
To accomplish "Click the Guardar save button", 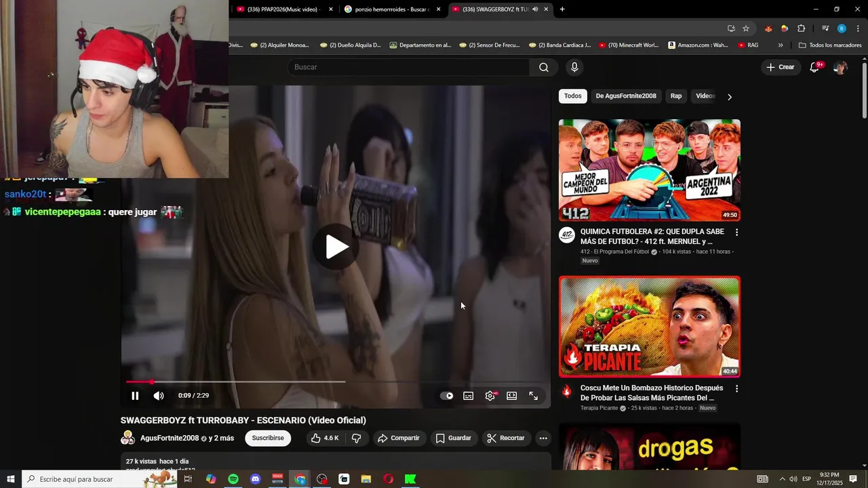I will [x=454, y=438].
